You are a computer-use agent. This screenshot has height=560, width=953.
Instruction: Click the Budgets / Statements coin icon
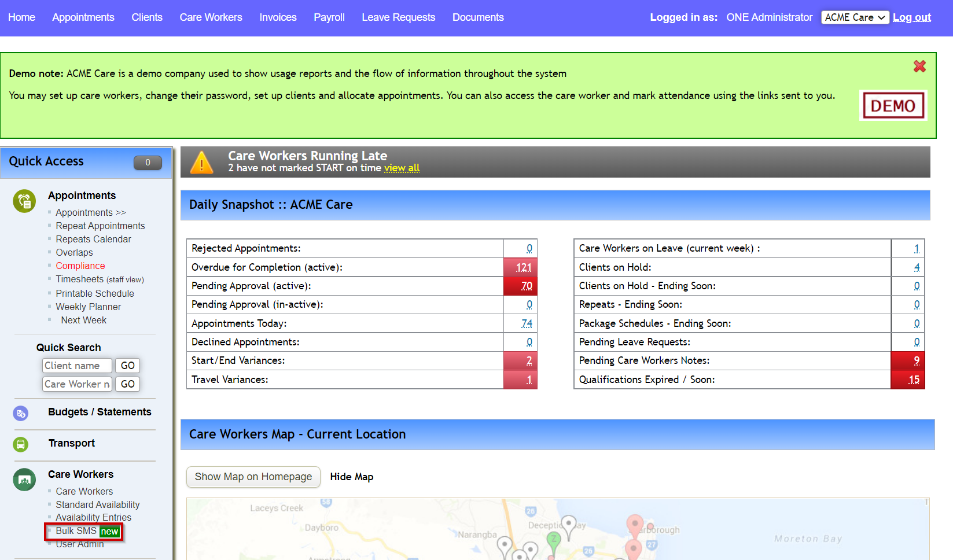21,413
